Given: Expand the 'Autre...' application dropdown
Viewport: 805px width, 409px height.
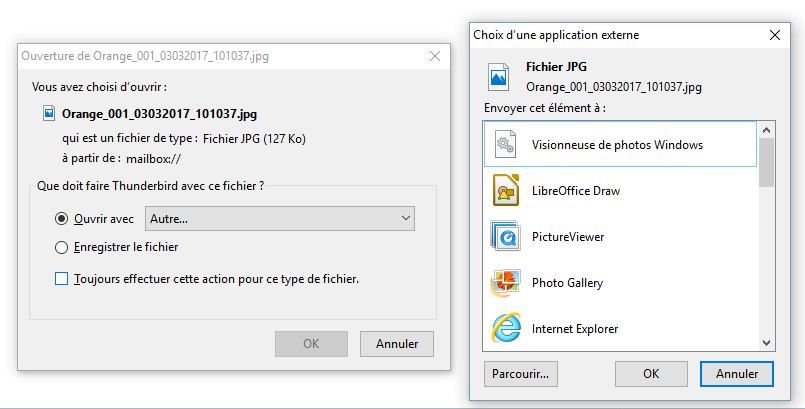Looking at the screenshot, I should [280, 218].
